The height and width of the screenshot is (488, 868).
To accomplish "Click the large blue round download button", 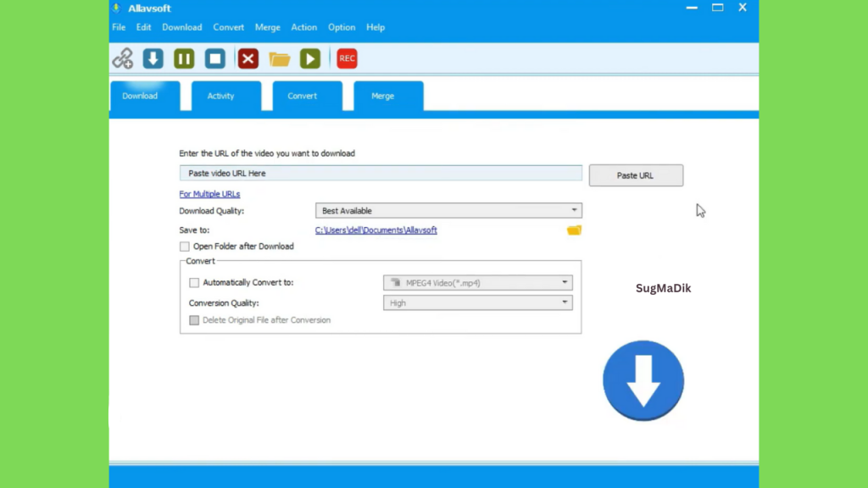I will (643, 380).
